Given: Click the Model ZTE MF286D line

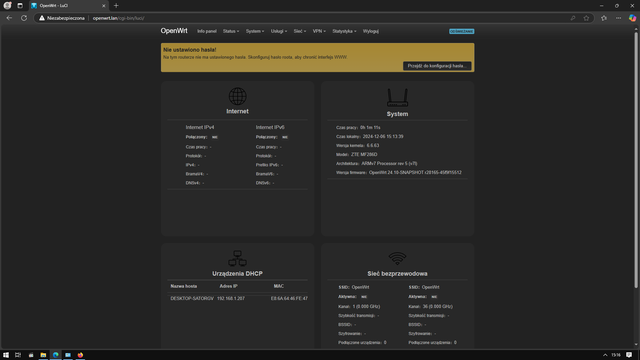Looking at the screenshot, I should [357, 155].
